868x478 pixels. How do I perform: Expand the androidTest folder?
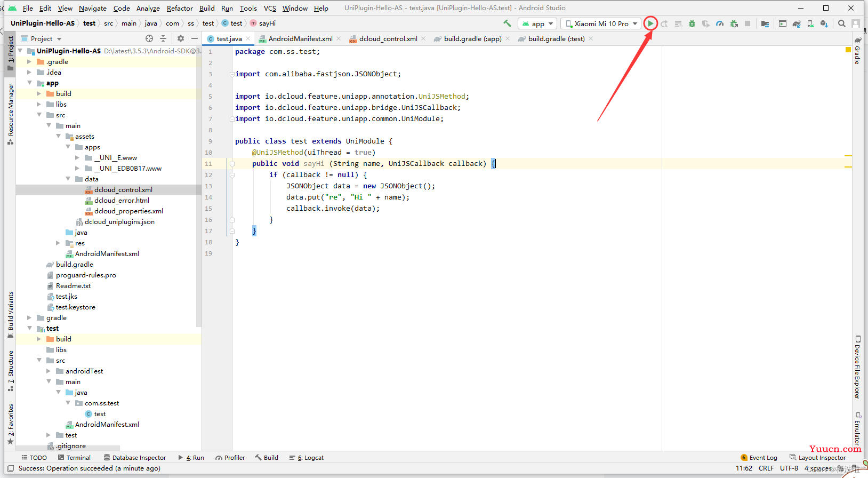pos(49,371)
